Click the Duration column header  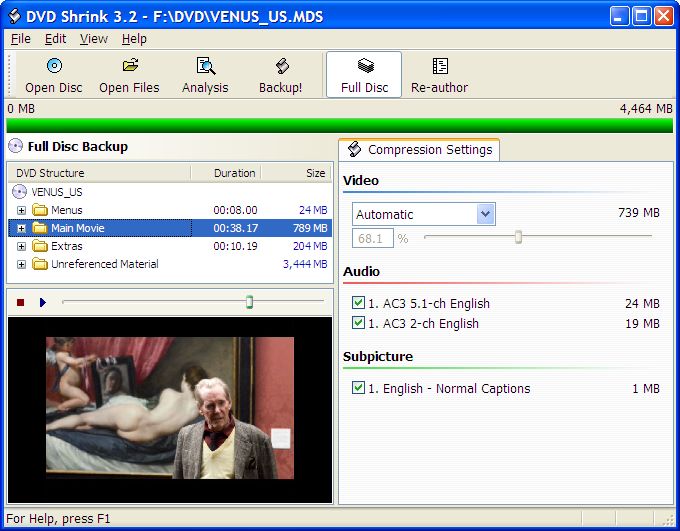(x=226, y=173)
